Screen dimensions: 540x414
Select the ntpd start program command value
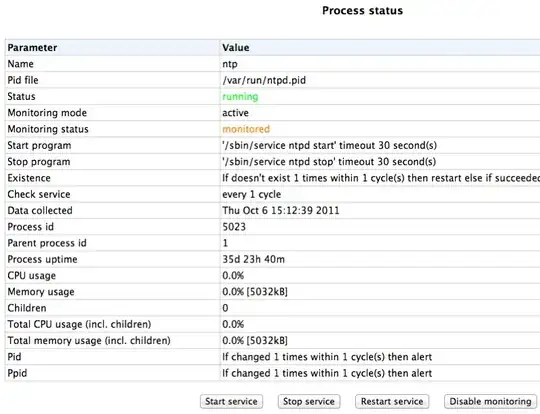point(329,145)
